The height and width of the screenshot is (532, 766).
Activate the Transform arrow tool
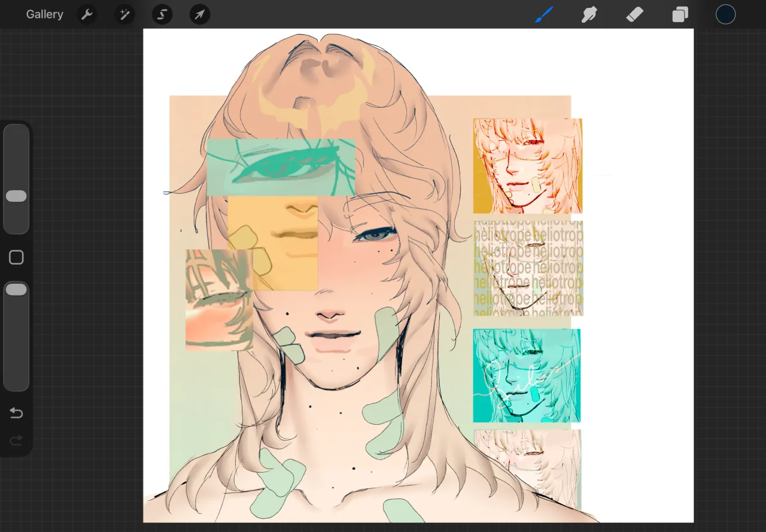200,14
